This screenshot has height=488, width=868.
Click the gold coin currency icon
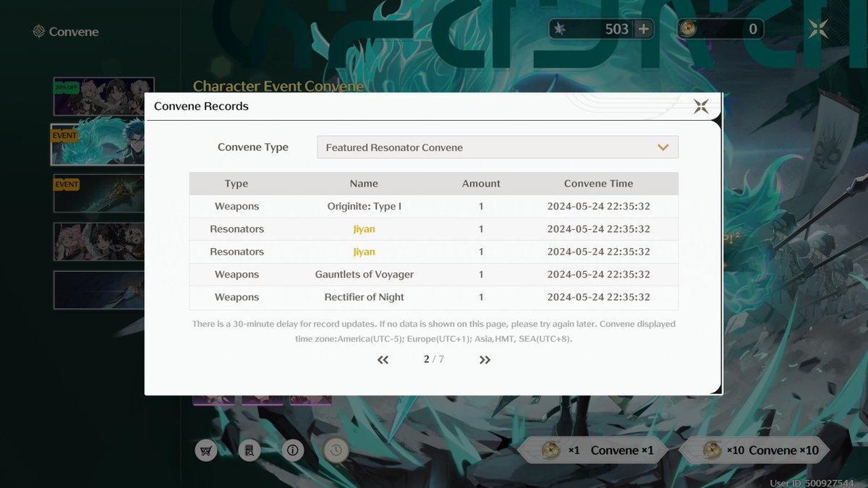688,29
